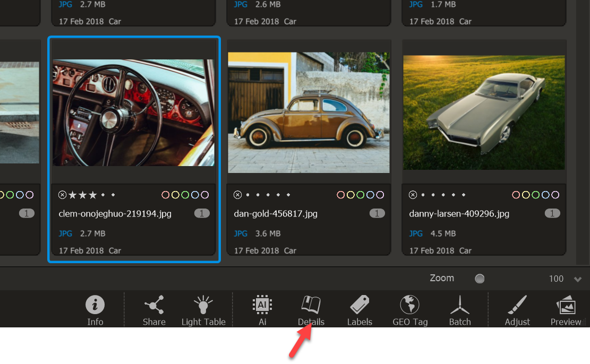Screen dimensions: 590x364
Task: Rate dan-gold-456817.jpg three stars
Action: point(268,195)
